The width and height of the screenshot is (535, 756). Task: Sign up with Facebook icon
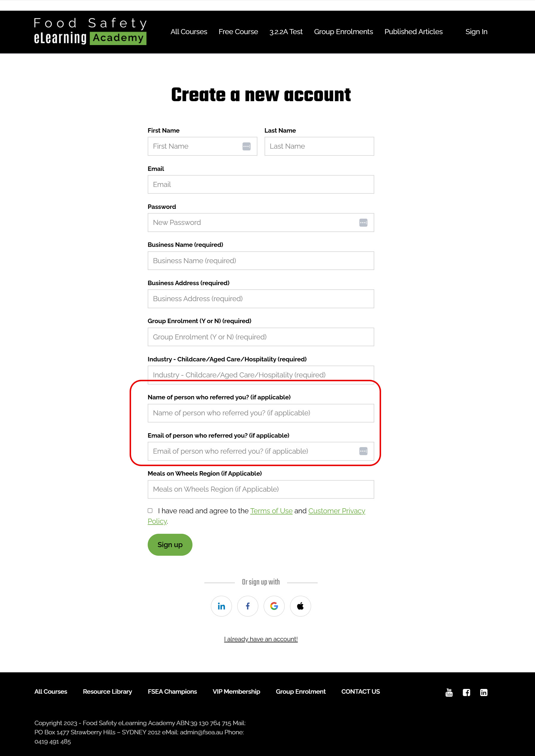click(x=247, y=606)
